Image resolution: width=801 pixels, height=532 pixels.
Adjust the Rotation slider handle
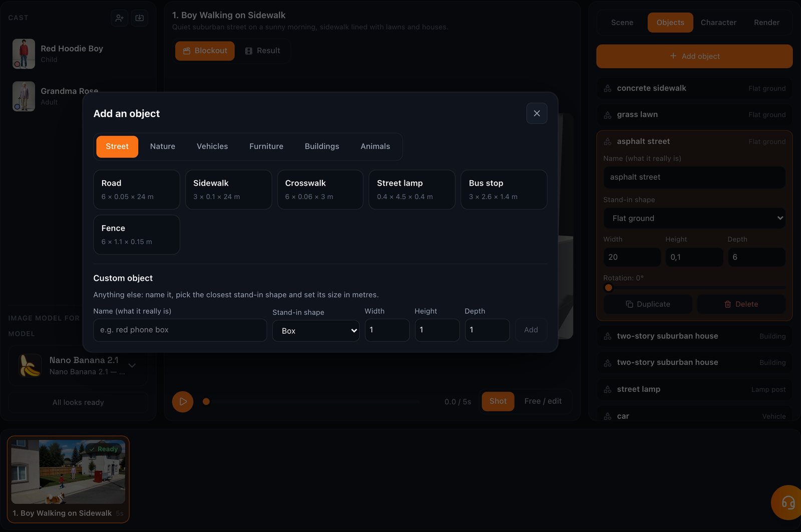point(609,288)
